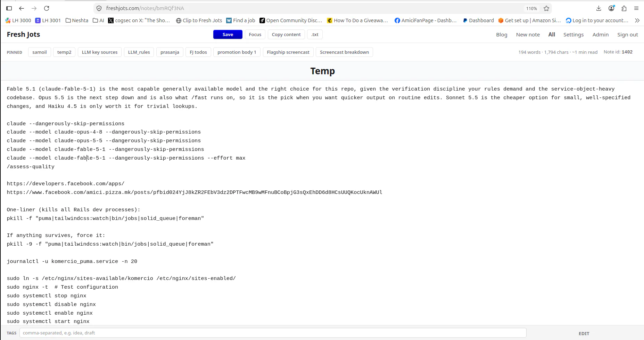Image resolution: width=644 pixels, height=340 pixels.
Task: Open the AmiciFanPage Dashboard bookmark
Action: tap(426, 20)
